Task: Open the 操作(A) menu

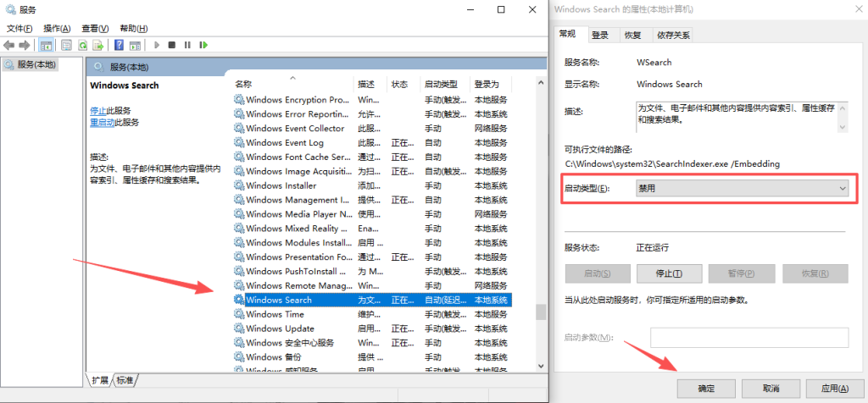Action: [x=56, y=28]
